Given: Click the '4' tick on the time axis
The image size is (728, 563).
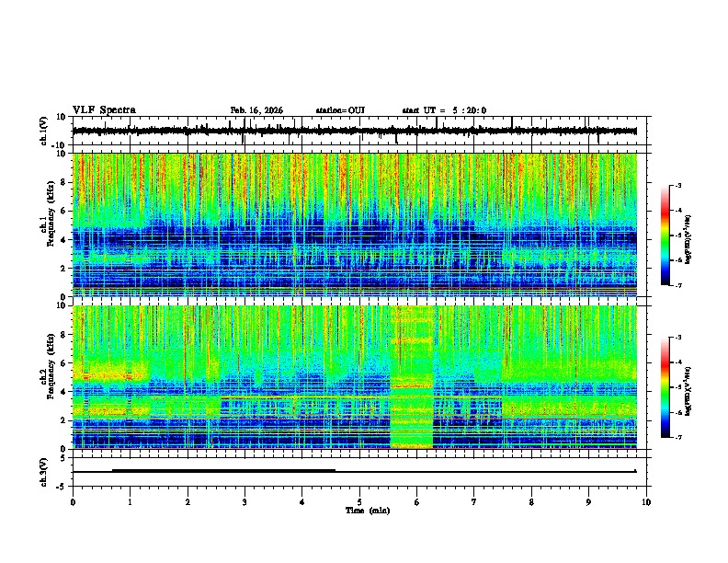Looking at the screenshot, I should [302, 502].
